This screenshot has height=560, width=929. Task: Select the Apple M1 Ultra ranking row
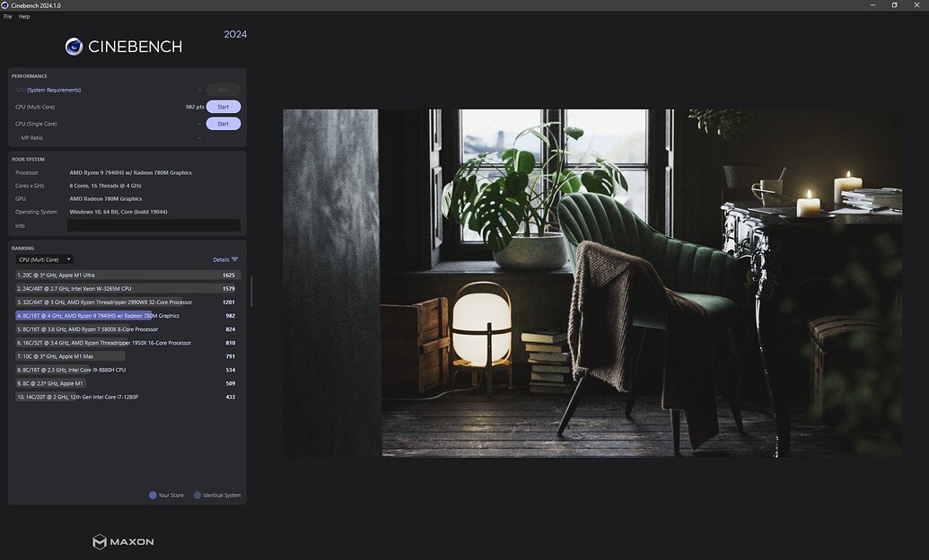coord(127,275)
